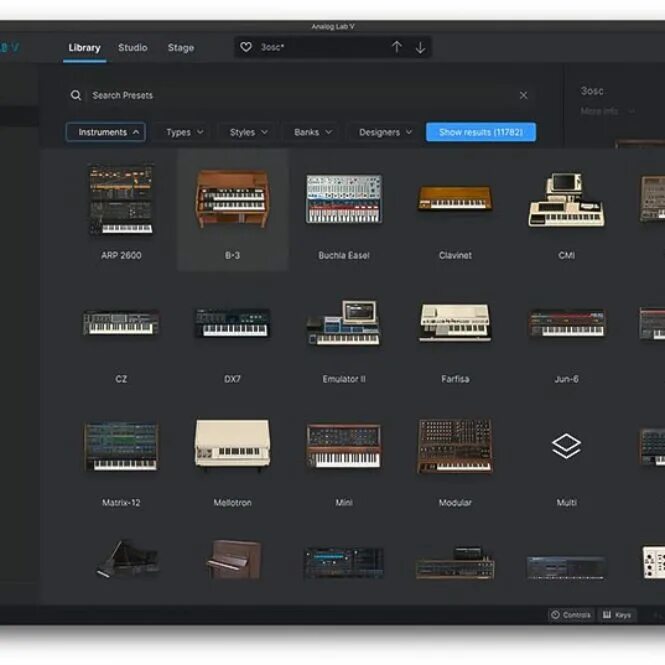Screen dimensions: 665x665
Task: Switch to the Studio tab
Action: point(133,48)
